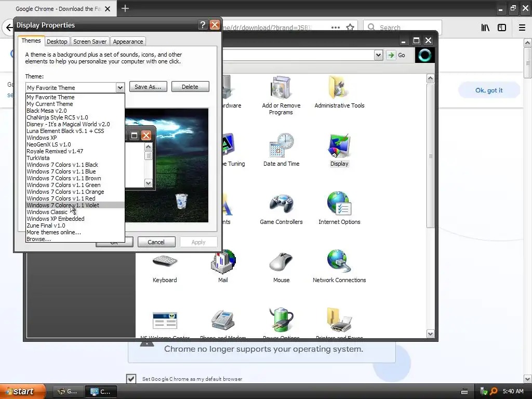Click the taskbar clock showing 5:40 AM
Viewport: 532px width, 399px height.
click(x=513, y=392)
